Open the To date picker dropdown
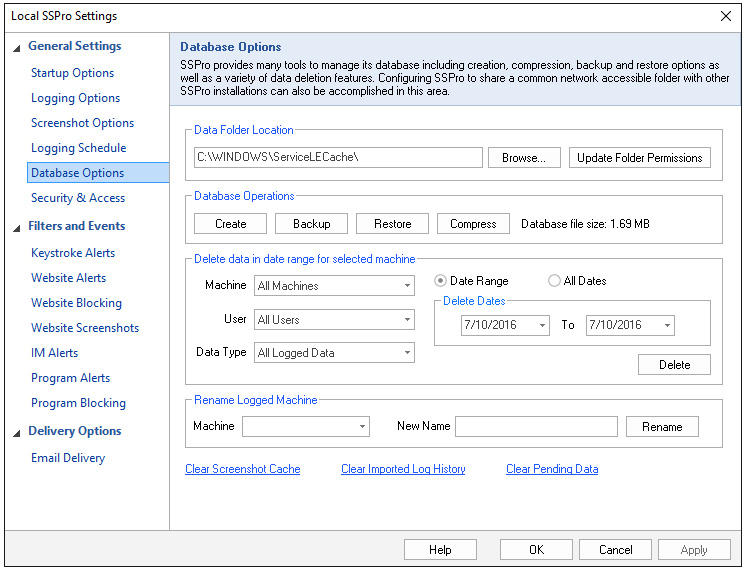The height and width of the screenshot is (571, 747). pos(667,325)
